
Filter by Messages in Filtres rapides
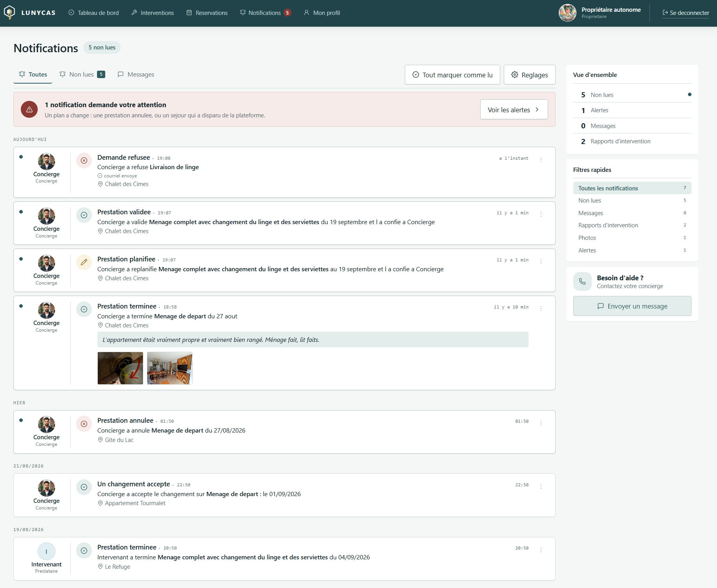pos(632,213)
